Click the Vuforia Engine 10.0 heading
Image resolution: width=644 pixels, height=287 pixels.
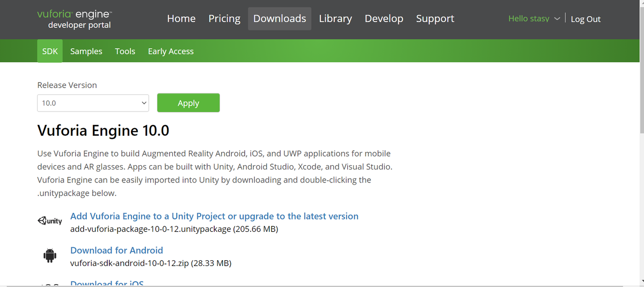(x=103, y=131)
